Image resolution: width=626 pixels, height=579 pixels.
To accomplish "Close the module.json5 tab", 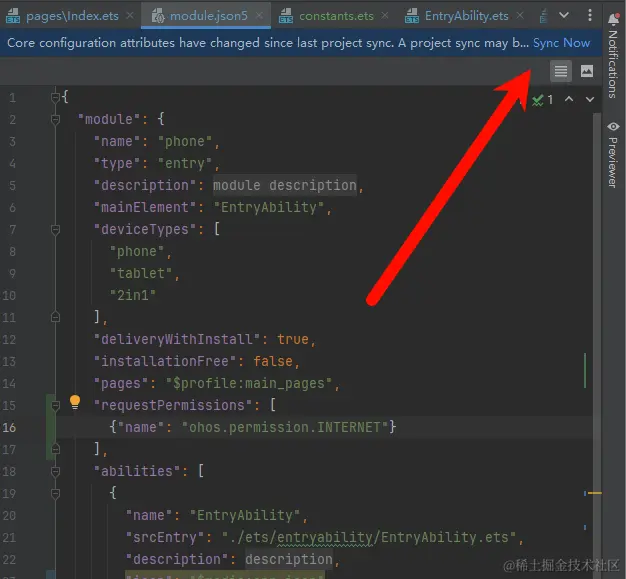I will click(x=259, y=16).
